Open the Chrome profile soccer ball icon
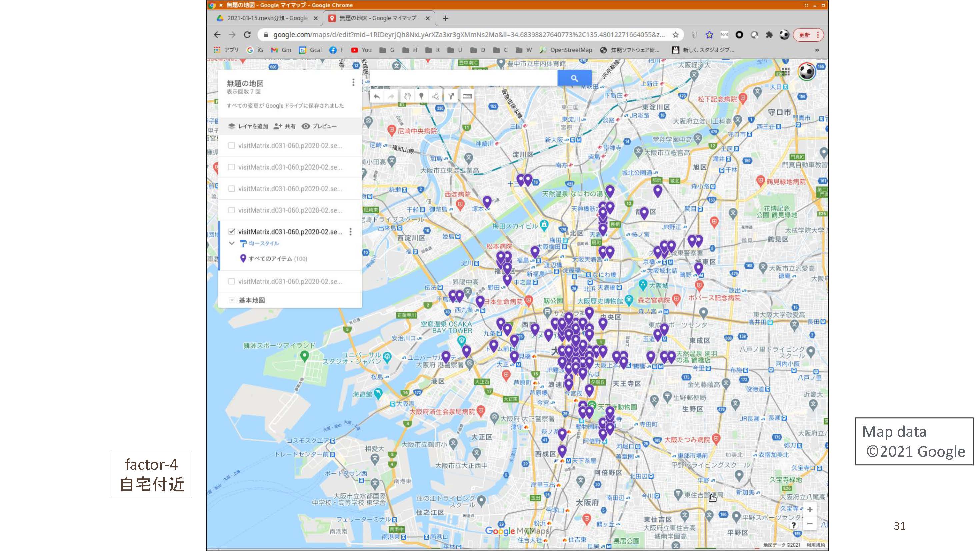This screenshot has width=980, height=551. point(784,35)
